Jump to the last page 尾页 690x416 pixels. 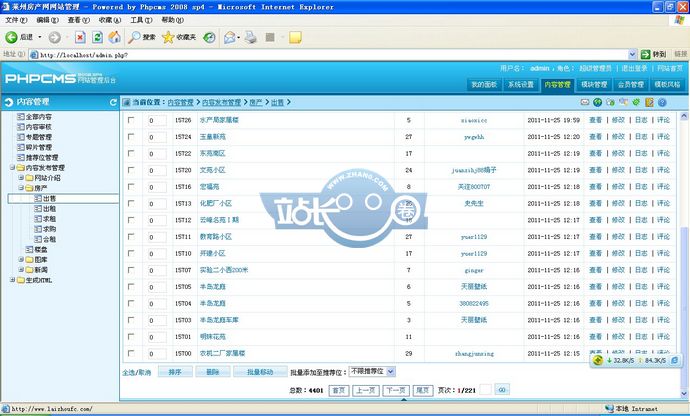coord(423,390)
